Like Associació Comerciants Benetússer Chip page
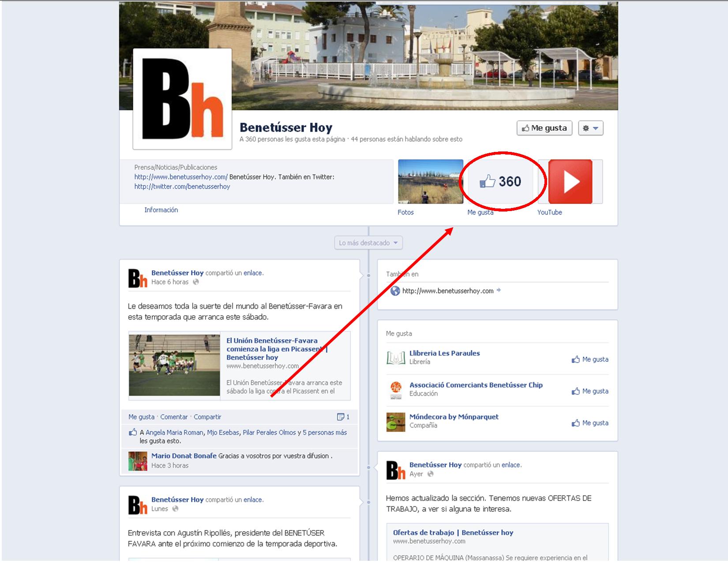Viewport: 728px width, 563px height. [x=590, y=391]
